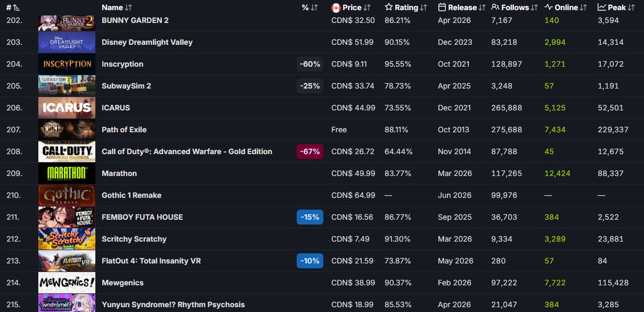The width and height of the screenshot is (644, 312).
Task: Open Path of Exile thumbnail image
Action: click(67, 130)
